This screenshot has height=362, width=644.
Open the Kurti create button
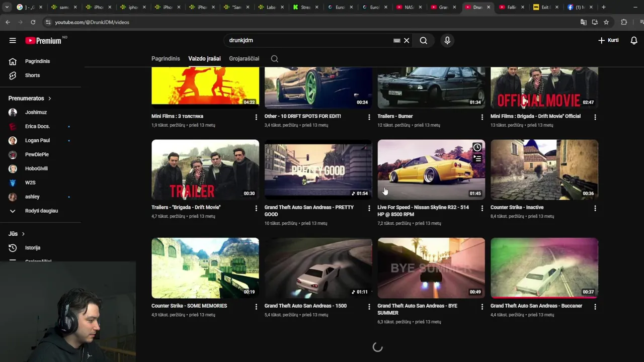click(608, 40)
